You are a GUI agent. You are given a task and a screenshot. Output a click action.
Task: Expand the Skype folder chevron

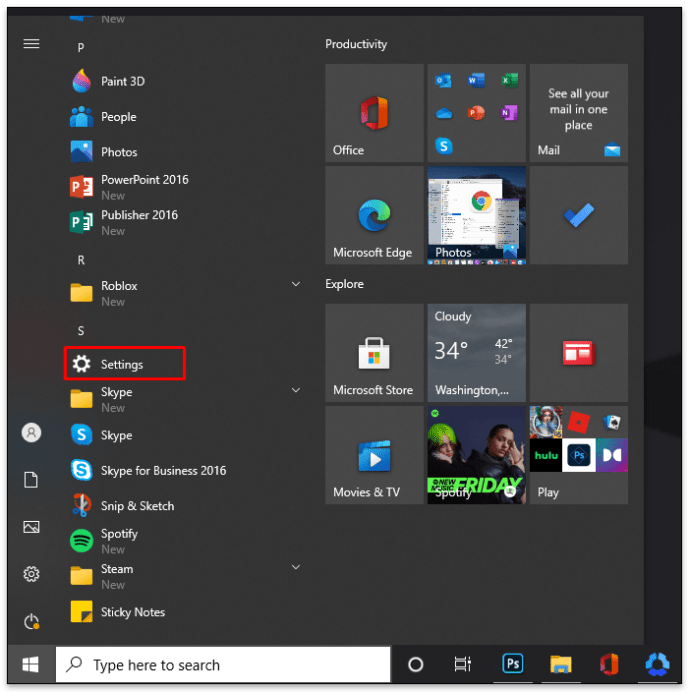(x=296, y=390)
